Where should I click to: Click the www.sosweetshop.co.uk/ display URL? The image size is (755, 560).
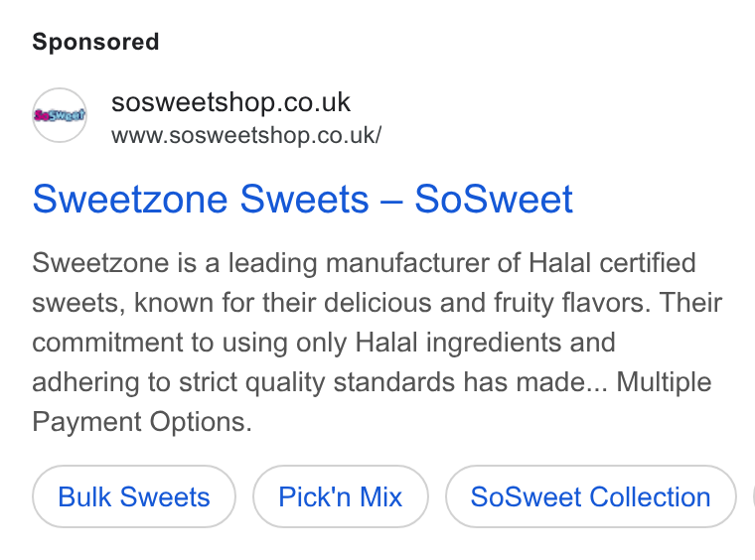click(246, 135)
